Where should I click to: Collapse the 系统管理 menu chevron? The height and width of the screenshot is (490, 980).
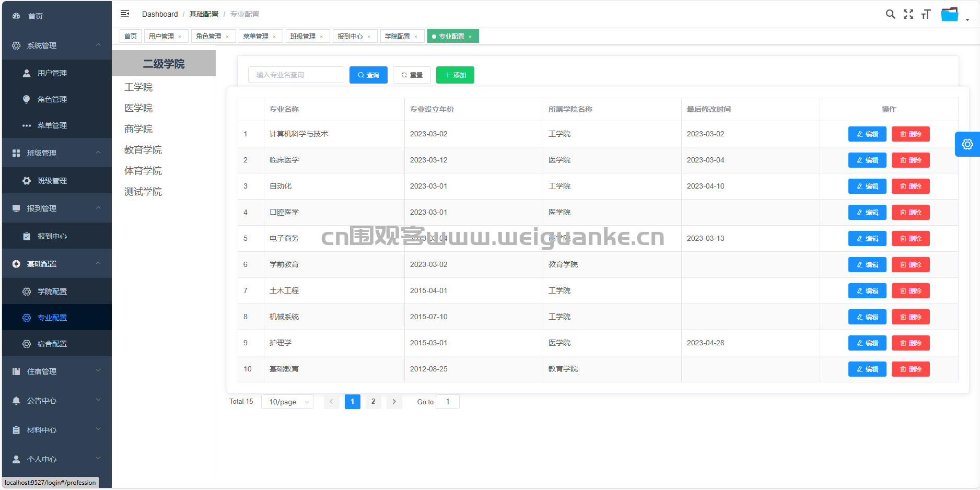click(x=98, y=45)
